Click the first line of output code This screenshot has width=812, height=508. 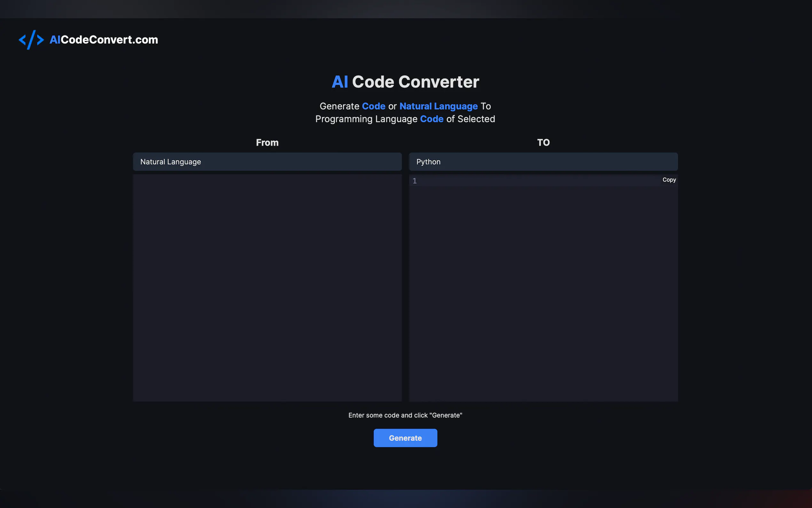coord(537,181)
